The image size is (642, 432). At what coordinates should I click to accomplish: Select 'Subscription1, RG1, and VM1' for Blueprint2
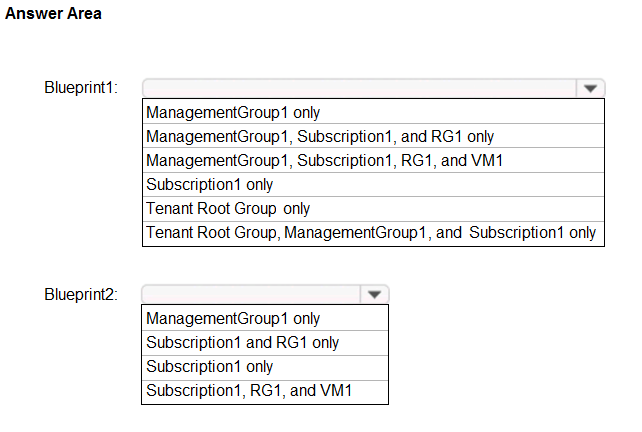(x=250, y=390)
